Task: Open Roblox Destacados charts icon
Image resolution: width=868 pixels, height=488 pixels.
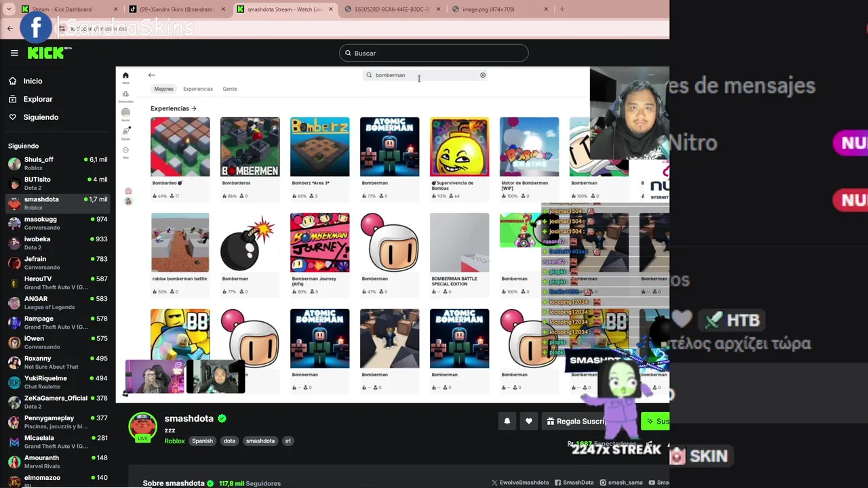Action: [125, 94]
